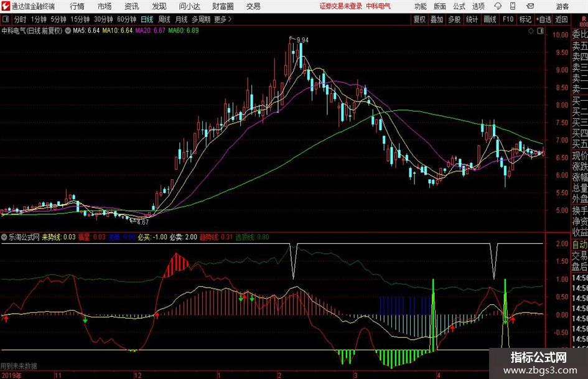The height and width of the screenshot is (379, 588).
Task: Click the 9.94 high price label
Action: click(x=302, y=40)
